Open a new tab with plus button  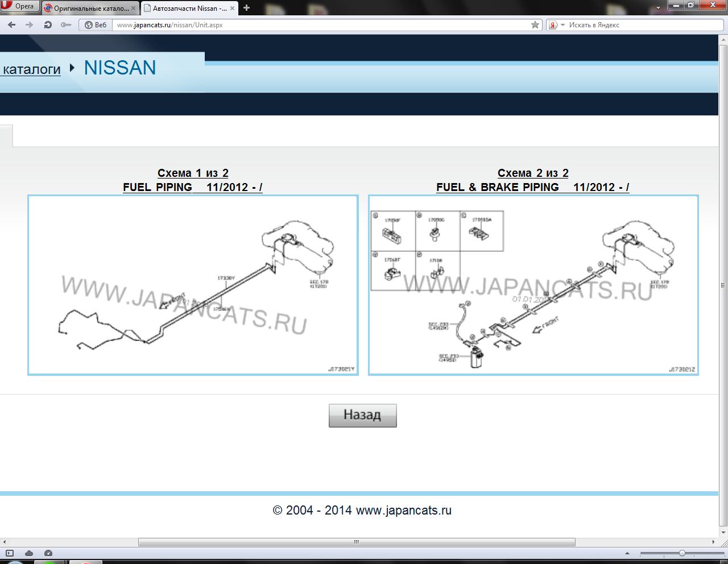click(x=246, y=8)
